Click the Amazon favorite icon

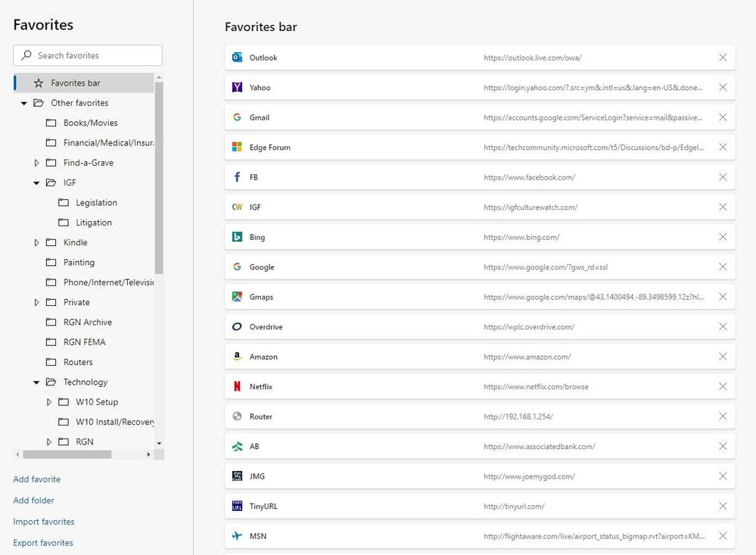tap(235, 356)
